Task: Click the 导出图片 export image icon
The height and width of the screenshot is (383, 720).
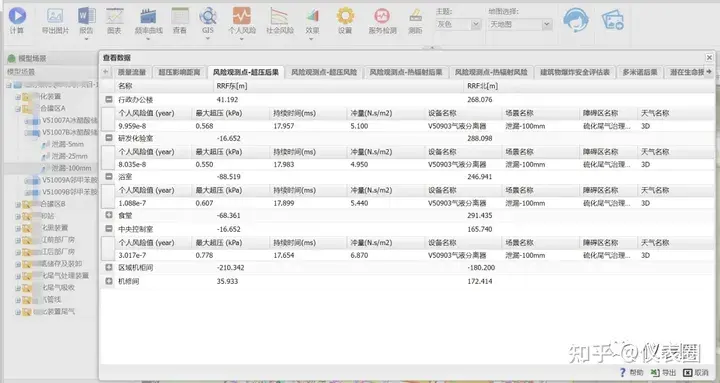Action: pos(55,16)
